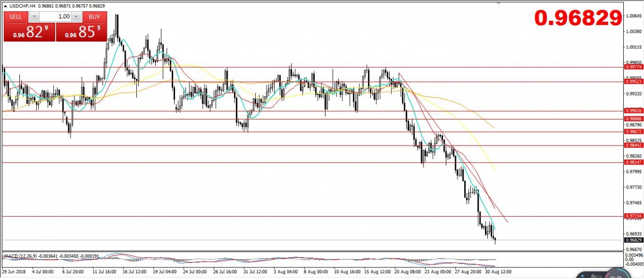This screenshot has height=278, width=644.
Task: Click the BUY button
Action: tap(94, 17)
